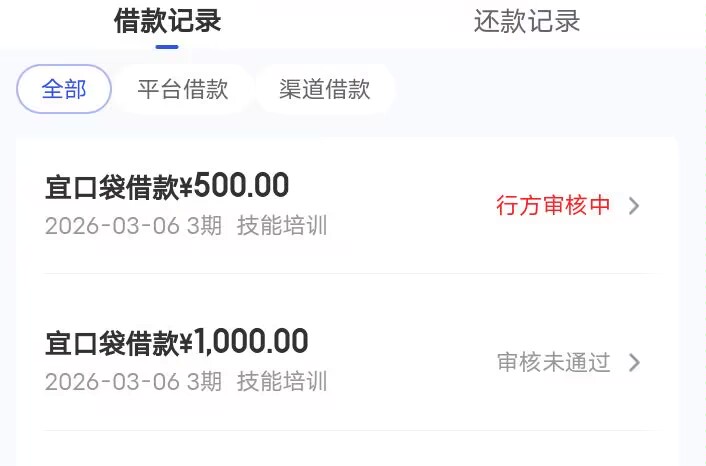Click the red 行方审核中 status
Image resolution: width=706 pixels, height=466 pixels.
[553, 206]
